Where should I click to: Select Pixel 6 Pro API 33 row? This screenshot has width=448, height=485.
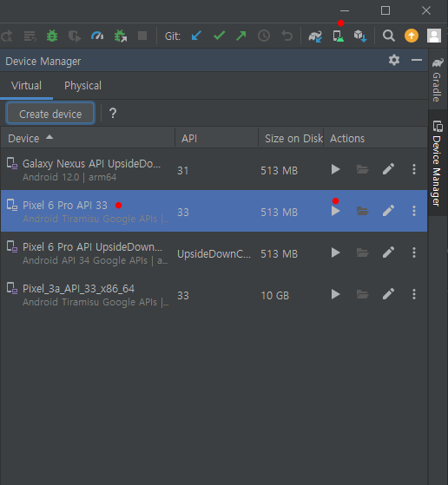click(x=214, y=211)
